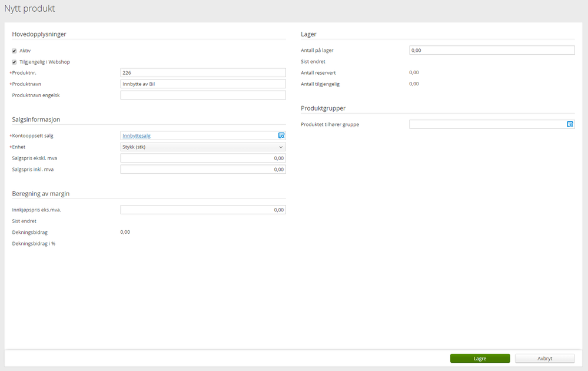Edit the Antall på lager field

click(x=491, y=50)
